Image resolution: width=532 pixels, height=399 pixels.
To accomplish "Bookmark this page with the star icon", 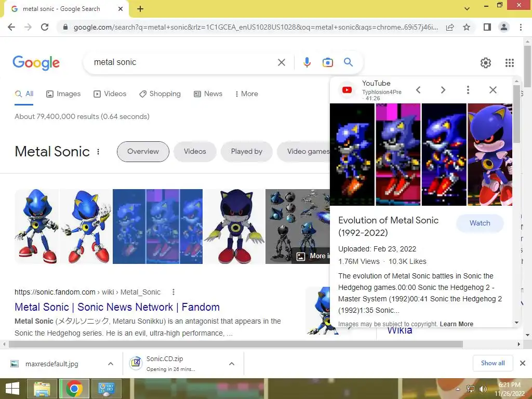I will (x=467, y=27).
